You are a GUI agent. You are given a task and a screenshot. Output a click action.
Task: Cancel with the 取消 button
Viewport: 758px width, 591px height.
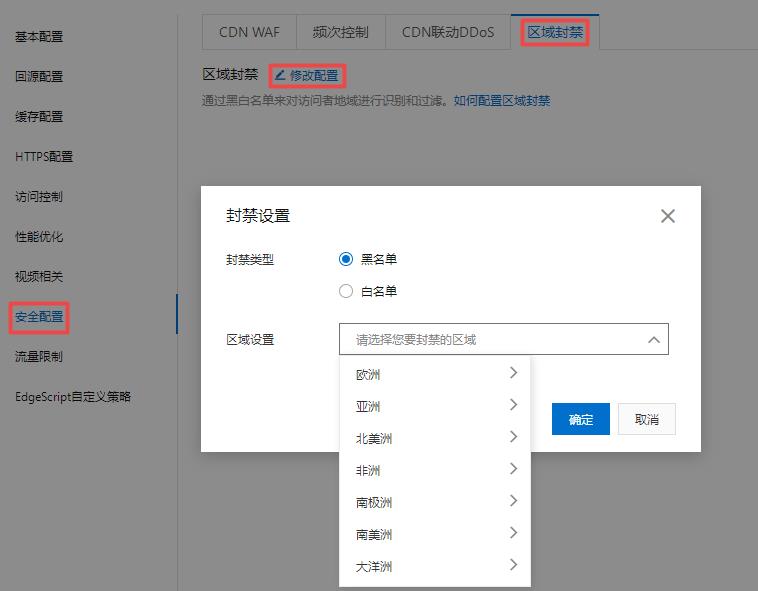point(647,419)
